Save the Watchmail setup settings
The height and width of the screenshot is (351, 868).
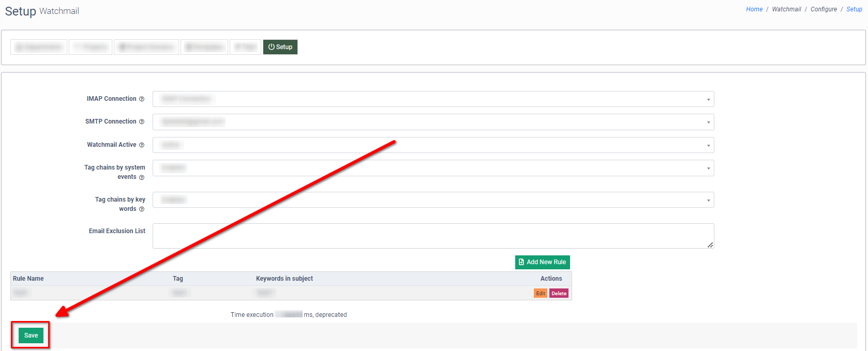(31, 335)
